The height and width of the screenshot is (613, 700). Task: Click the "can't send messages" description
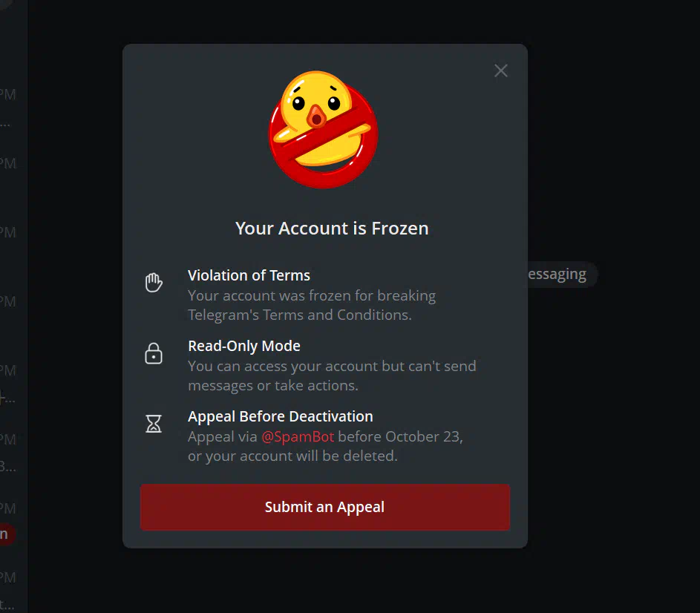tap(332, 376)
